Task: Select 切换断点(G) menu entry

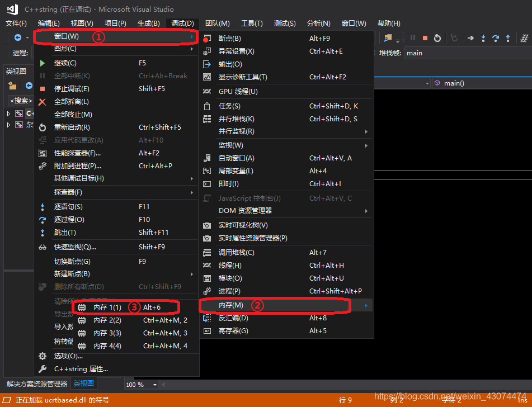Action: 117,262
